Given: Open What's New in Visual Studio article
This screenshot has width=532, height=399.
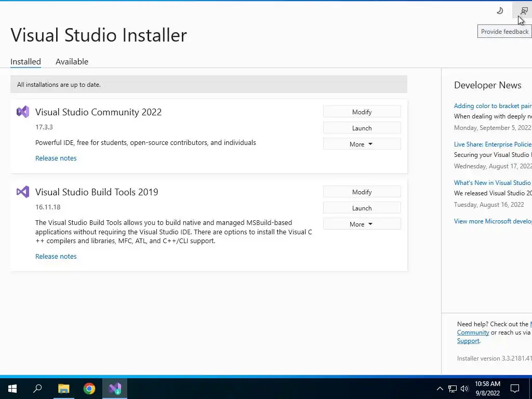Looking at the screenshot, I should tap(493, 182).
